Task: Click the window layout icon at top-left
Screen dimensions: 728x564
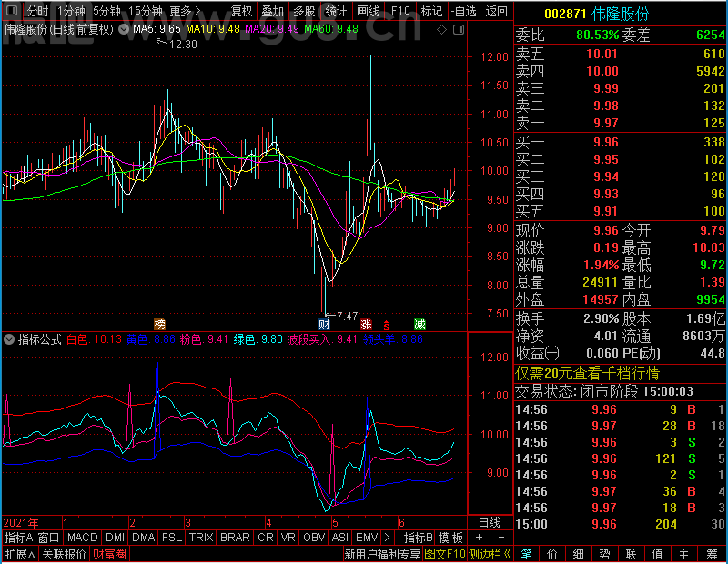Action: [12, 10]
